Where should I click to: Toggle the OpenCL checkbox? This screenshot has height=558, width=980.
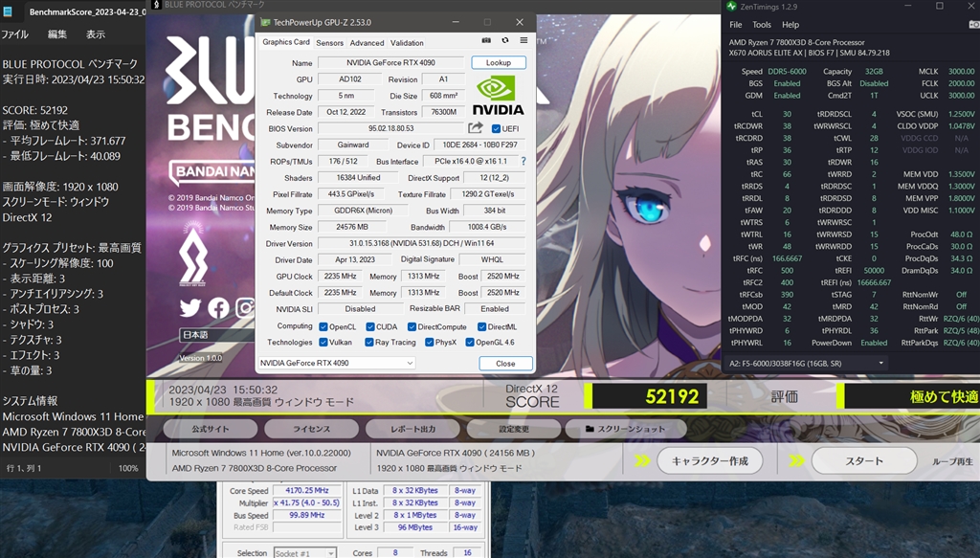click(323, 326)
